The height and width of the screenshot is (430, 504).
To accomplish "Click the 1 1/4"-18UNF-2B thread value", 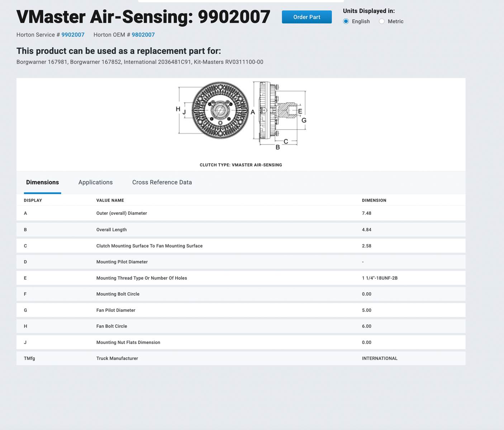I will (x=380, y=278).
